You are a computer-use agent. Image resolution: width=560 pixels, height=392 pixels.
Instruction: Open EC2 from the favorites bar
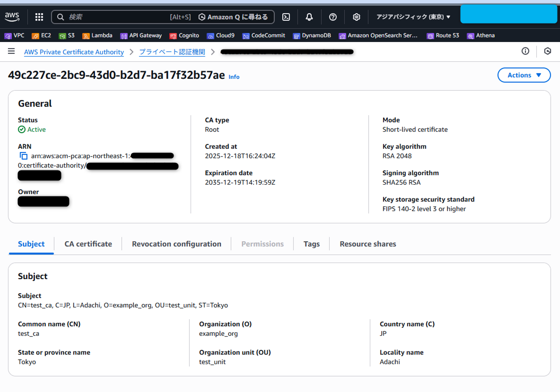pos(41,35)
